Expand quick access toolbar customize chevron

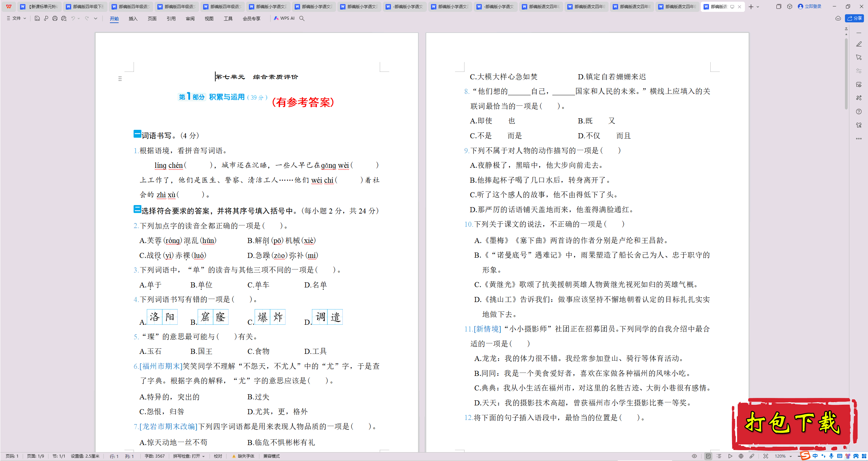click(96, 18)
